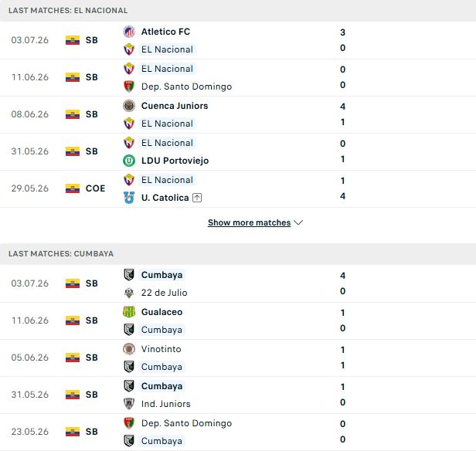Open the 23.05.26 Dep. Santo Domingo match date
The height and width of the screenshot is (451, 476).
coord(29,432)
